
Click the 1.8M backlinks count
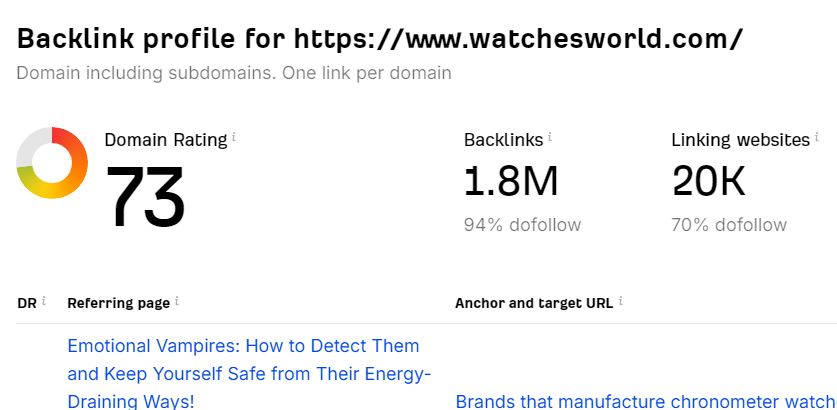click(x=510, y=181)
